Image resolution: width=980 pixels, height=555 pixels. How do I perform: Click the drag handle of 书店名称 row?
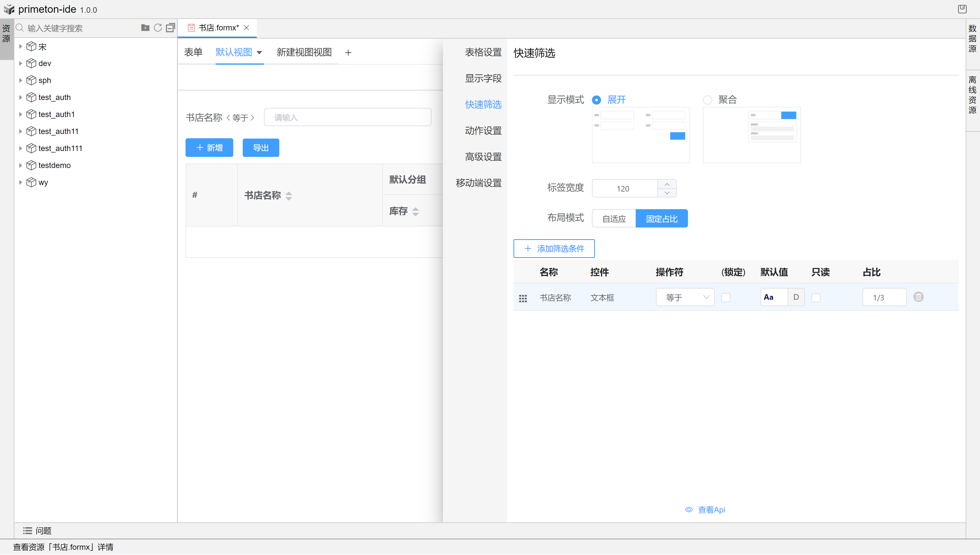point(523,298)
